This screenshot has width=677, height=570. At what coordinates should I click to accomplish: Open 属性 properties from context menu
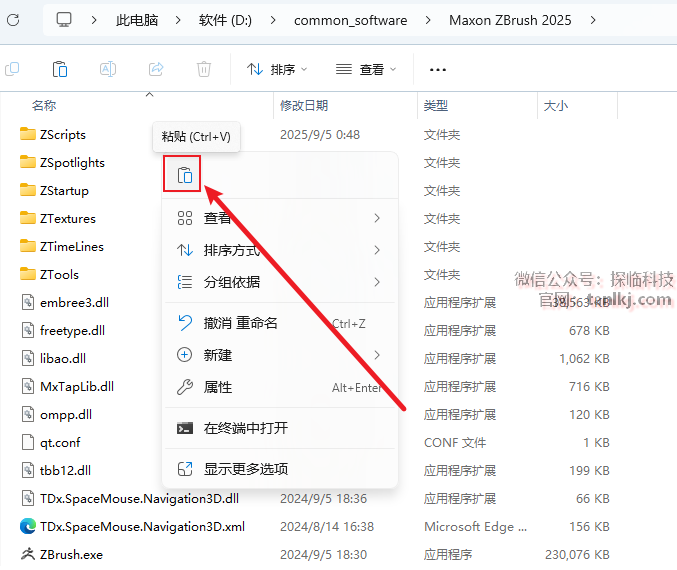tap(280, 387)
